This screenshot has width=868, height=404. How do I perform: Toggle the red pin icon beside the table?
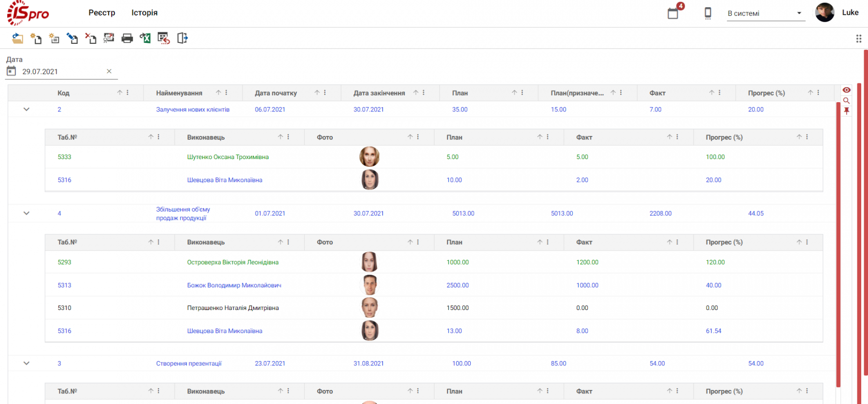coord(846,111)
